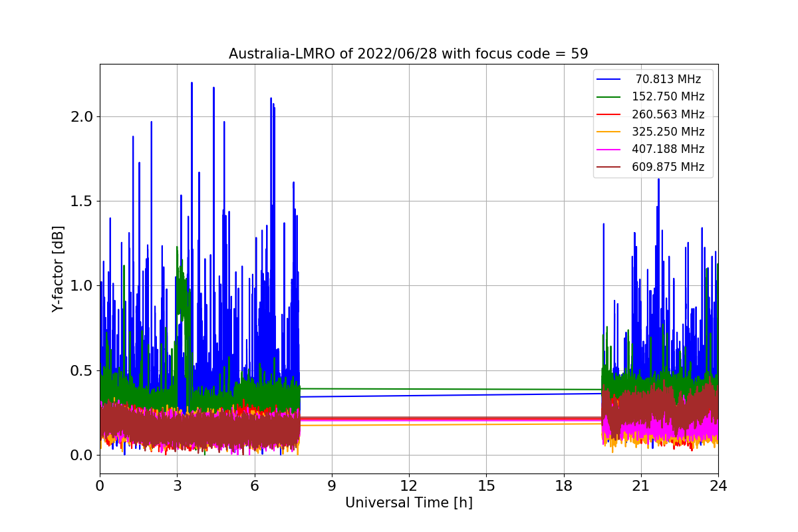The width and height of the screenshot is (798, 532).
Task: Click the y-axis tick label 1.0
Action: click(x=82, y=286)
